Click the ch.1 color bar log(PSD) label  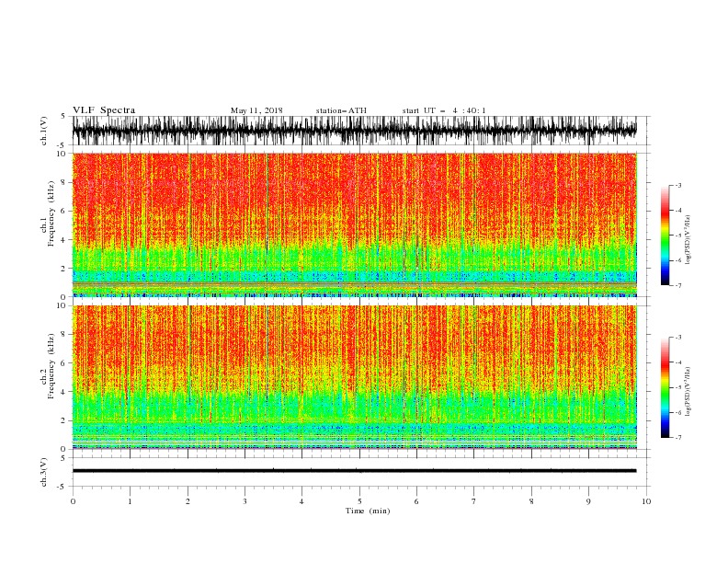click(x=688, y=240)
